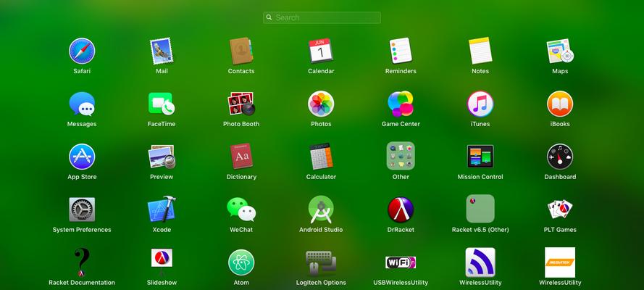
Task: Open DrRacket
Action: click(x=401, y=210)
